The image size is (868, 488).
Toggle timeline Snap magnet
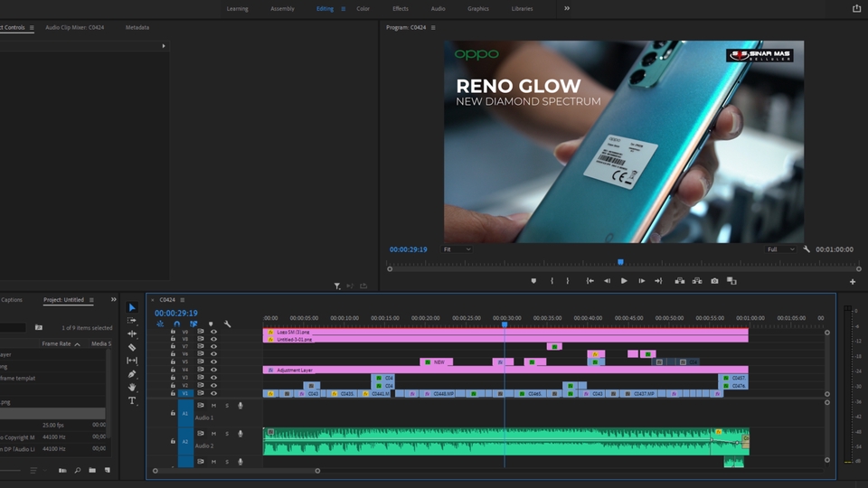(176, 324)
